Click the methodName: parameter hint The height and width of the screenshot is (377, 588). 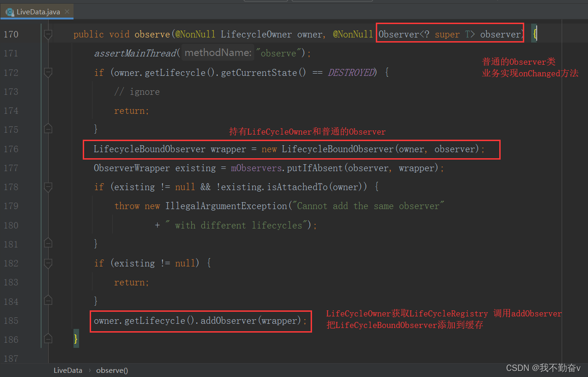click(217, 53)
